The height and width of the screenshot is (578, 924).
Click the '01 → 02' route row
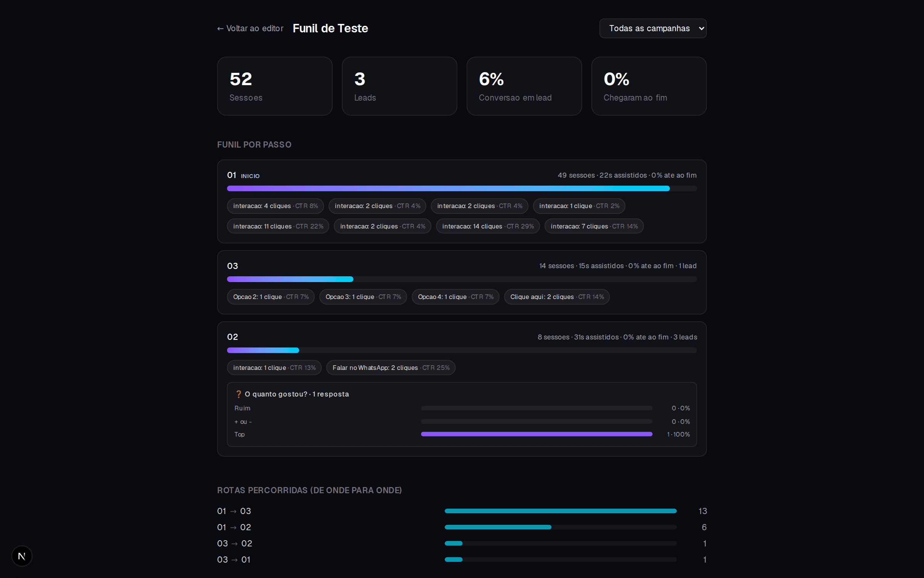(x=462, y=527)
